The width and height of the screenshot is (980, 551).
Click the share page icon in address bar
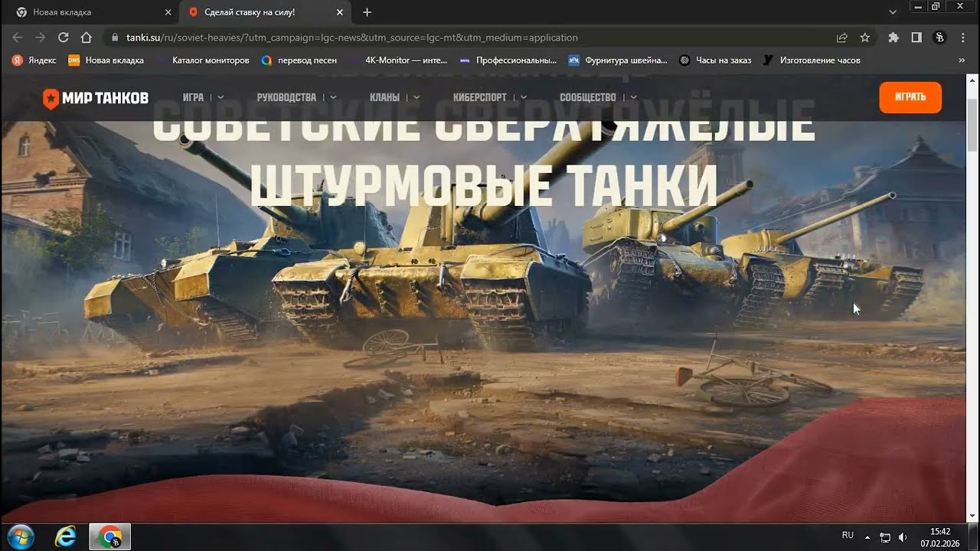[842, 37]
